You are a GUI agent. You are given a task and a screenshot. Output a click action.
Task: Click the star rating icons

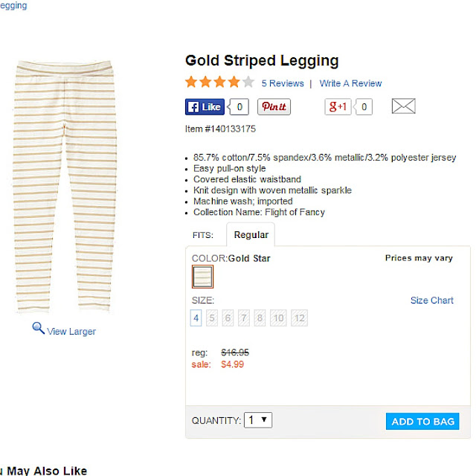click(x=219, y=83)
